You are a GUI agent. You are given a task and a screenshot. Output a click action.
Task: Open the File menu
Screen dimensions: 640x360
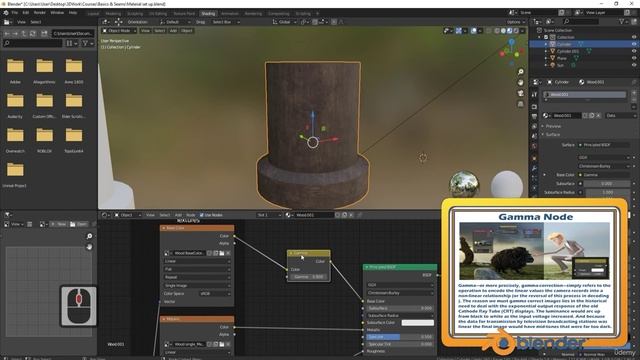(15, 13)
